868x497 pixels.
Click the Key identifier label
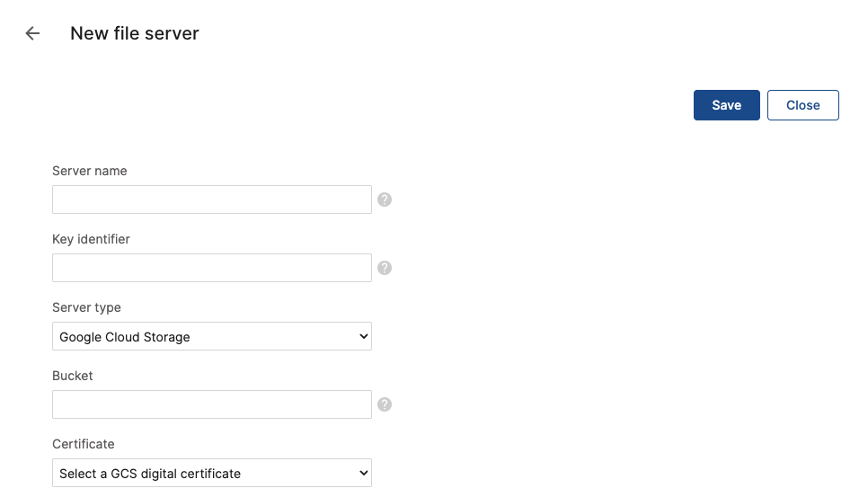click(x=91, y=239)
